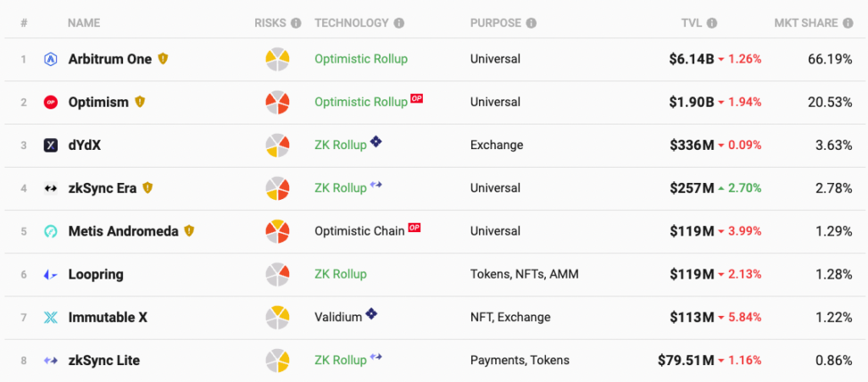Open the Risks column info icon
This screenshot has height=382, width=868.
[x=296, y=23]
